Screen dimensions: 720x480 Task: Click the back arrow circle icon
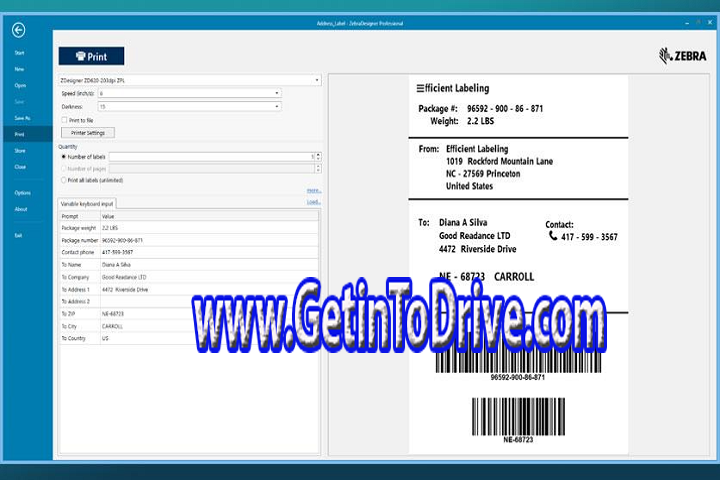tap(18, 30)
